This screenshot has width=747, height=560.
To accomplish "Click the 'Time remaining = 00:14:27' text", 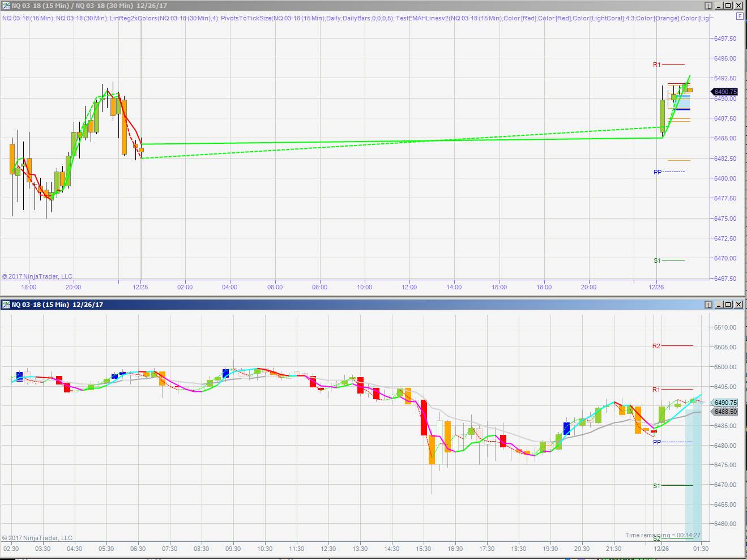I will pos(663,535).
